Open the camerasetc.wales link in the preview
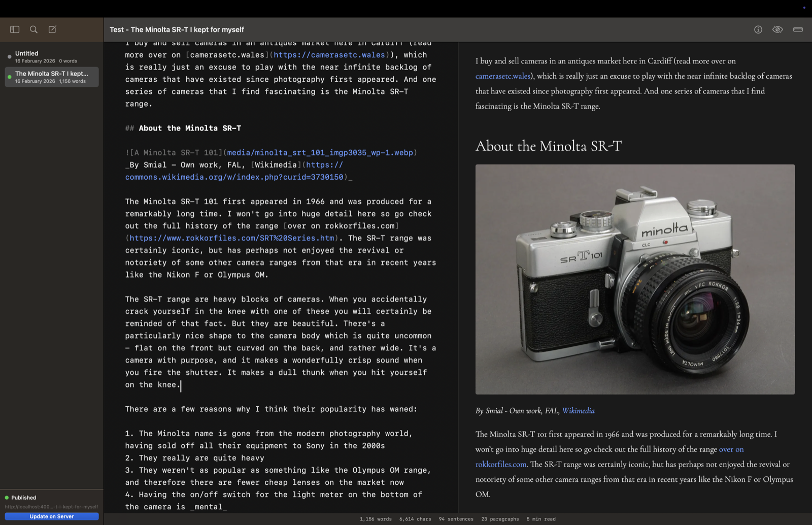 pyautogui.click(x=502, y=76)
